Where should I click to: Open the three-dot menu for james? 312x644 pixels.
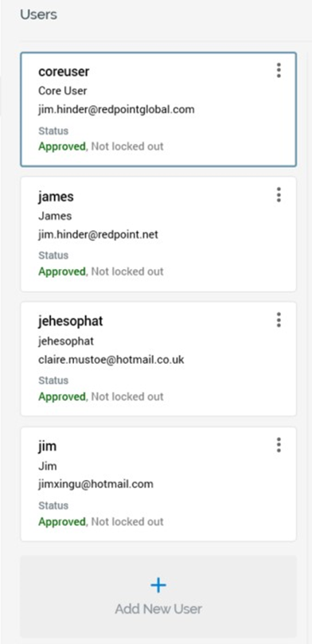pyautogui.click(x=279, y=195)
